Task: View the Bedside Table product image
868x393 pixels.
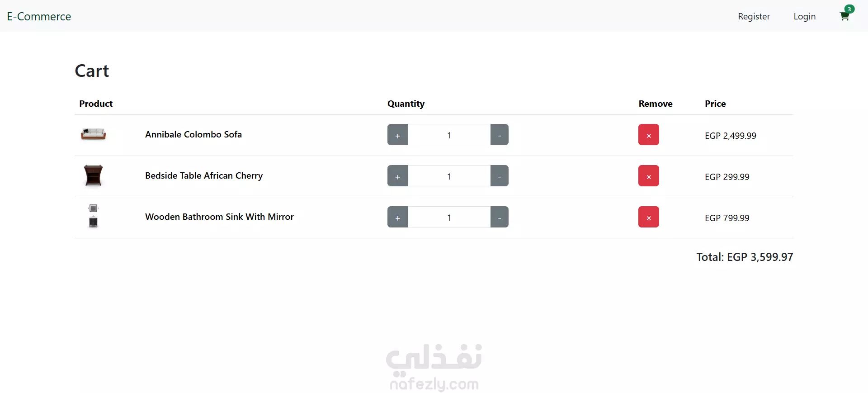Action: (93, 175)
